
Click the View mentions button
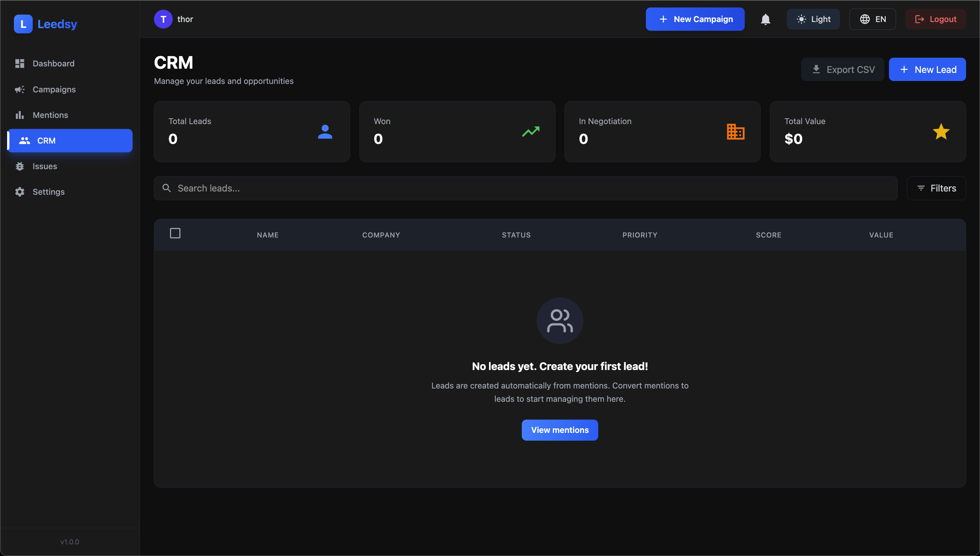pyautogui.click(x=559, y=430)
